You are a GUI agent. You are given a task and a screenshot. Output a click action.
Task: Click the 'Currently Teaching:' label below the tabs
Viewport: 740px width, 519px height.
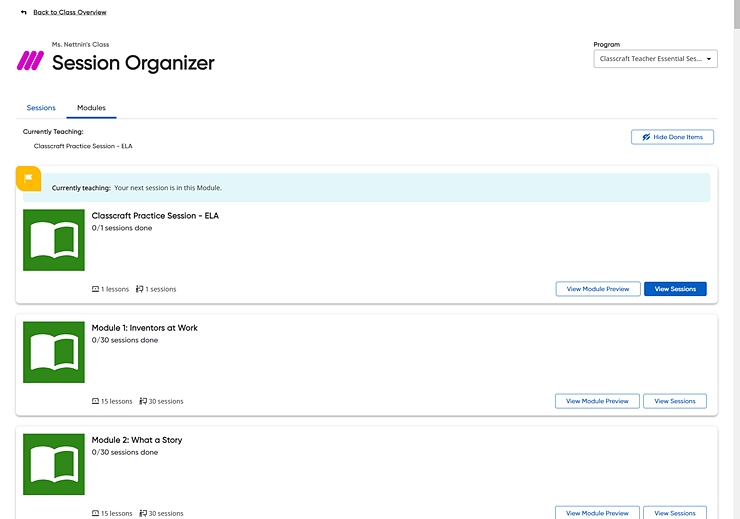53,132
